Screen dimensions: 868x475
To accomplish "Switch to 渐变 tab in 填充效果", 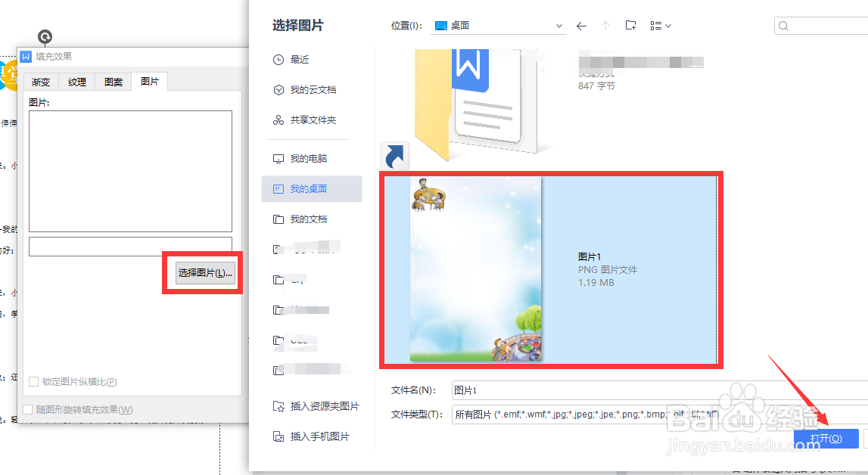I will pos(41,82).
